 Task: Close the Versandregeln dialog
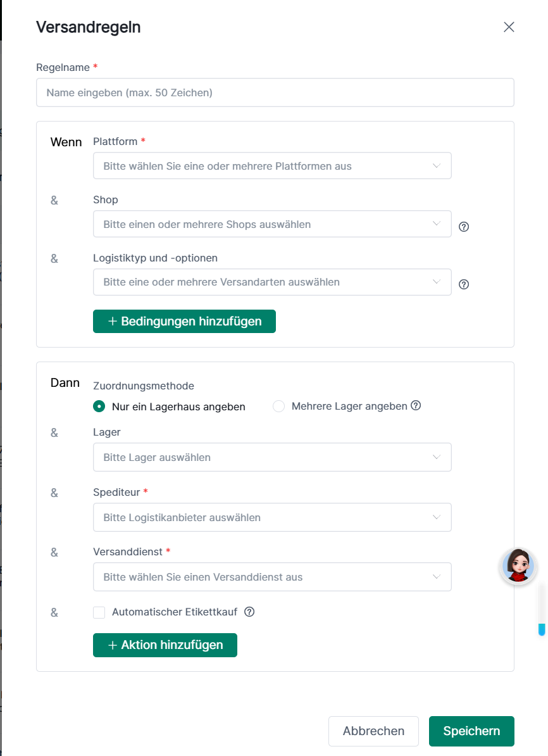(509, 27)
